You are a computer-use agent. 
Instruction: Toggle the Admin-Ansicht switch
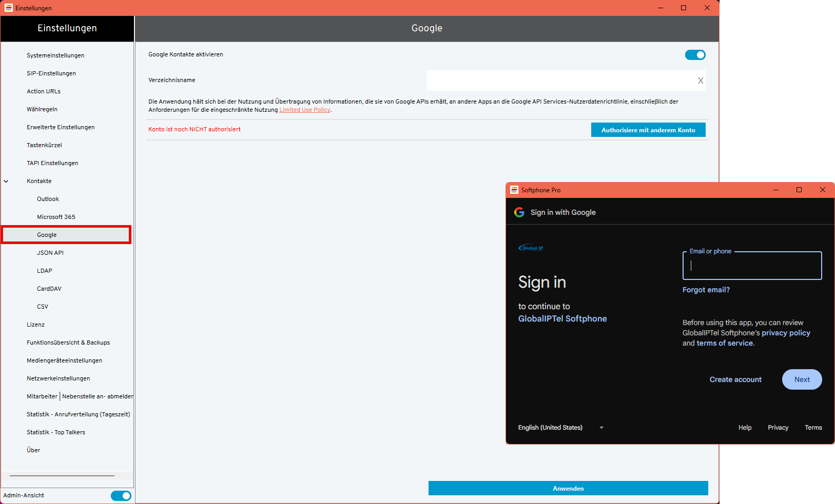121,495
